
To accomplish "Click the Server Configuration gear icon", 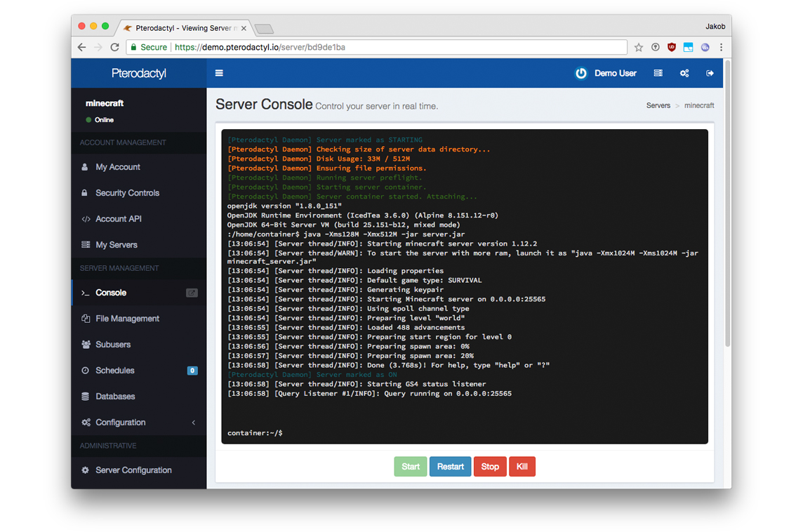I will tap(85, 470).
